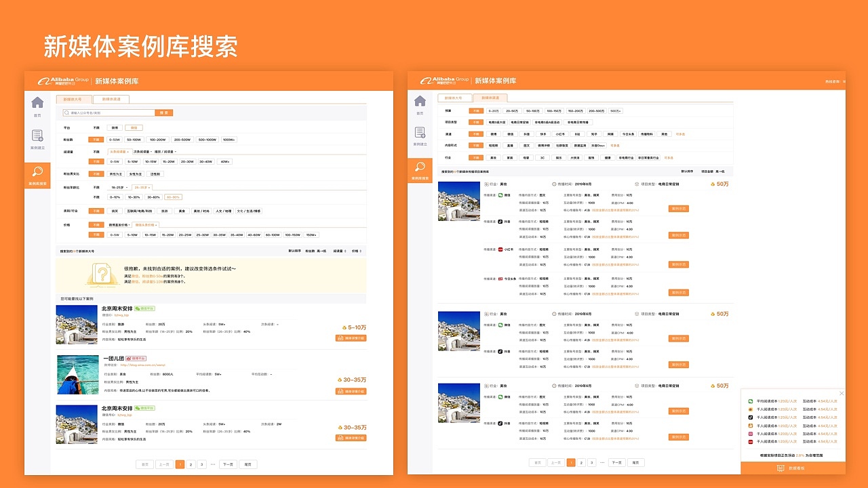Expand 微信头条价格 dropdown
The height and width of the screenshot is (488, 868).
(x=146, y=224)
